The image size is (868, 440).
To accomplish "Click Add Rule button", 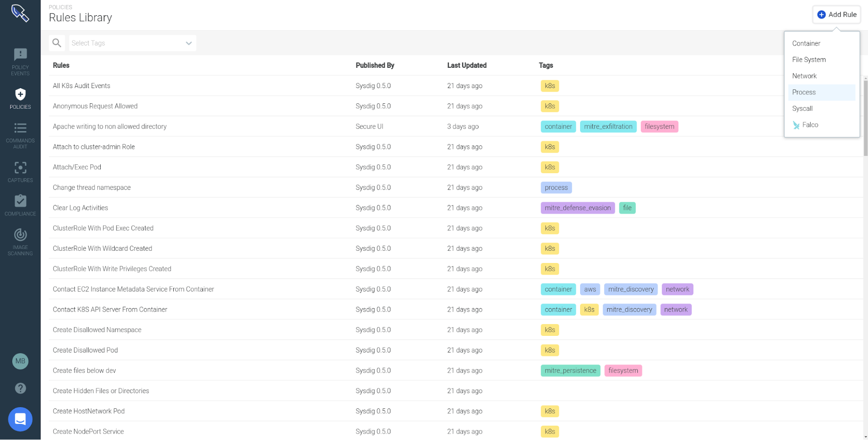I will 836,14.
